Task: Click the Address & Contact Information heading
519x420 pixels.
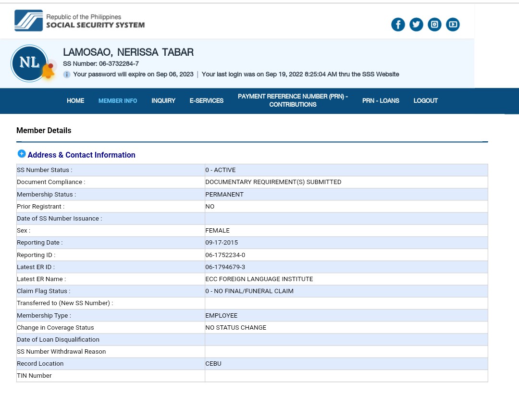Action: [81, 155]
